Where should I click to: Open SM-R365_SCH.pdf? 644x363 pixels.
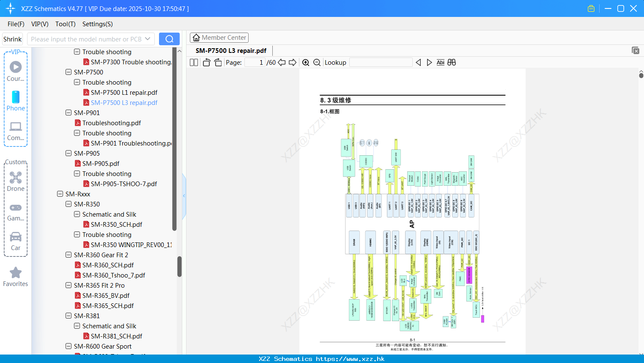pos(108,305)
